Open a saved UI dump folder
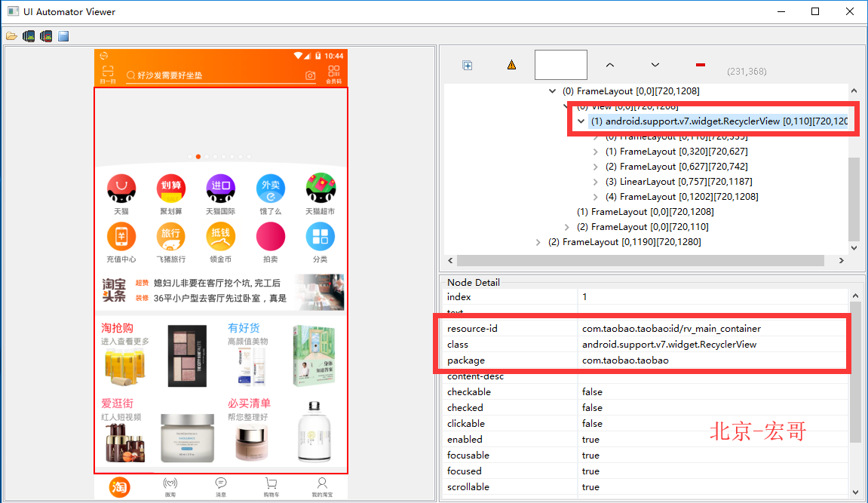Screen dimensions: 868x503 pos(11,36)
